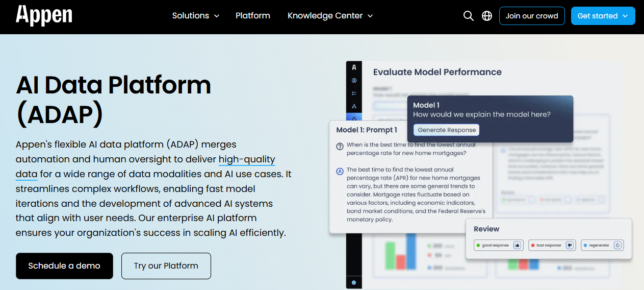This screenshot has width=644, height=290.
Task: Click the red dot beside bad response
Action: (533, 246)
